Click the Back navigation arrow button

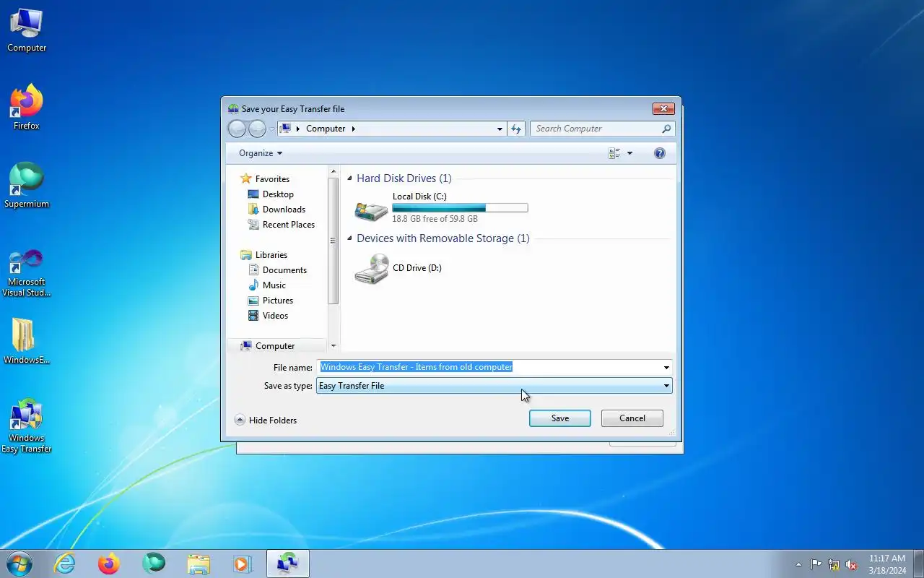coord(237,129)
